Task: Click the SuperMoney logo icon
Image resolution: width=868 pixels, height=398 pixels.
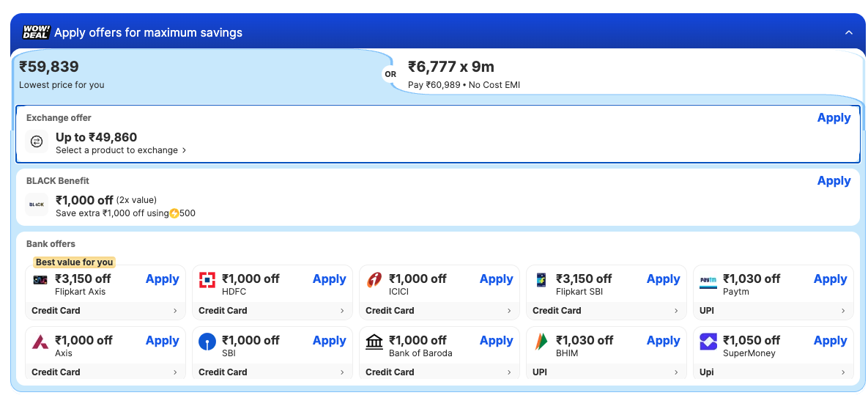Action: tap(708, 342)
